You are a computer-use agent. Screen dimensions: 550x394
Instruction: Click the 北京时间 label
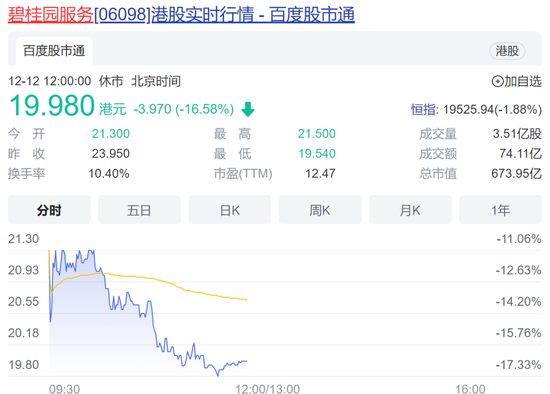(156, 81)
